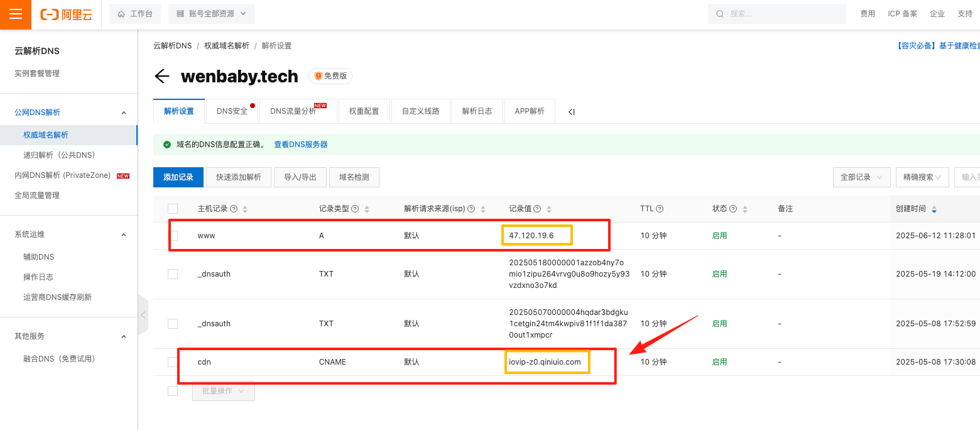
Task: Open the 全部记录 filter dropdown
Action: (x=862, y=177)
